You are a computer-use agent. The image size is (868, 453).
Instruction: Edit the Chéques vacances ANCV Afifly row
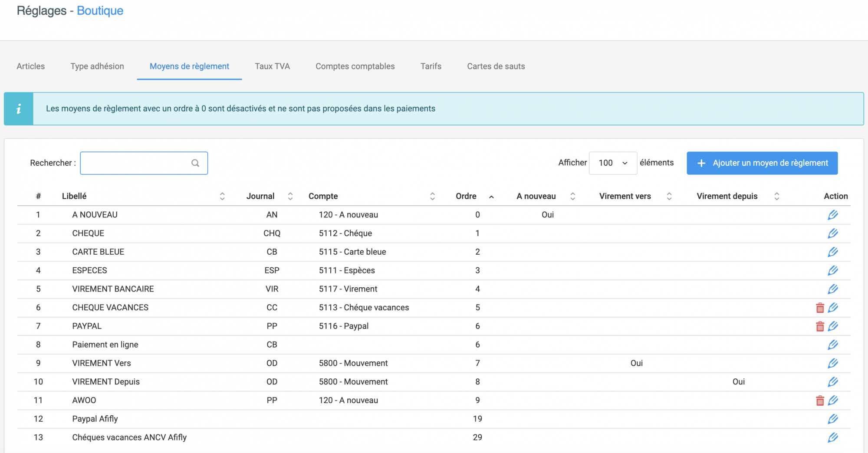(x=832, y=437)
